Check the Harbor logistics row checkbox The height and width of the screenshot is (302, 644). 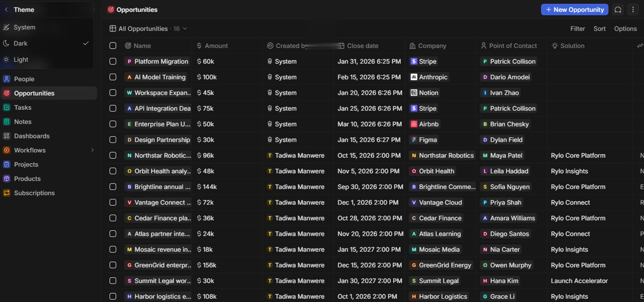click(113, 297)
